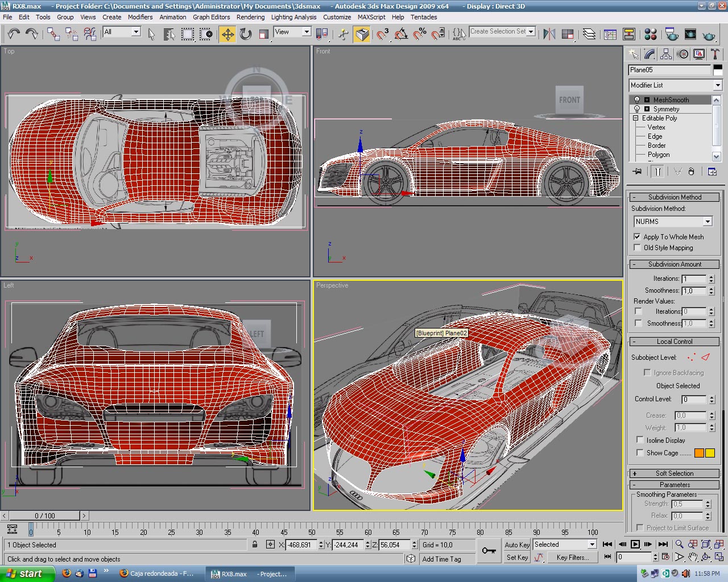
Task: Toggle the 3D Snaps button
Action: [x=383, y=35]
